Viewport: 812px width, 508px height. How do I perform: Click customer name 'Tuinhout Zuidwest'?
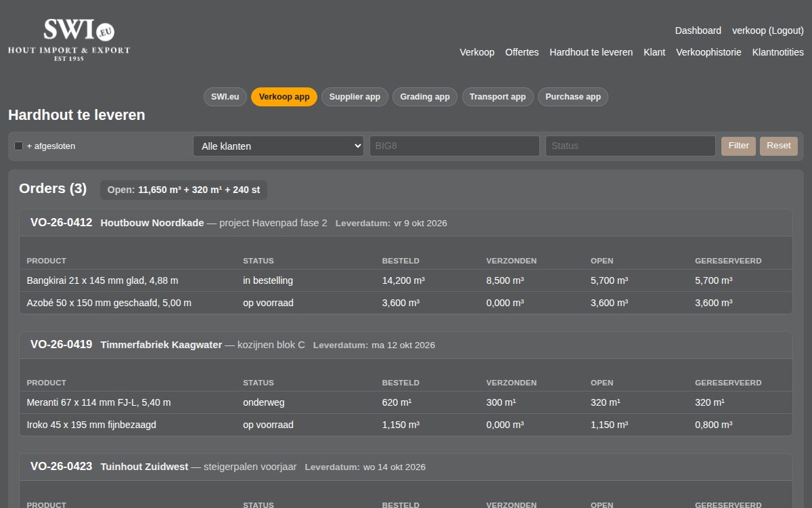click(145, 467)
